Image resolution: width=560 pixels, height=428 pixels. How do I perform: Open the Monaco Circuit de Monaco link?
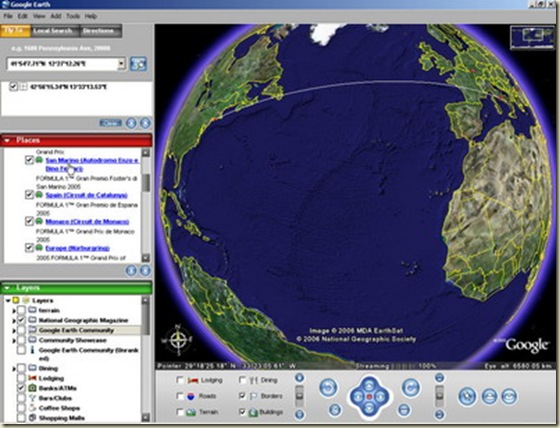pyautogui.click(x=87, y=222)
